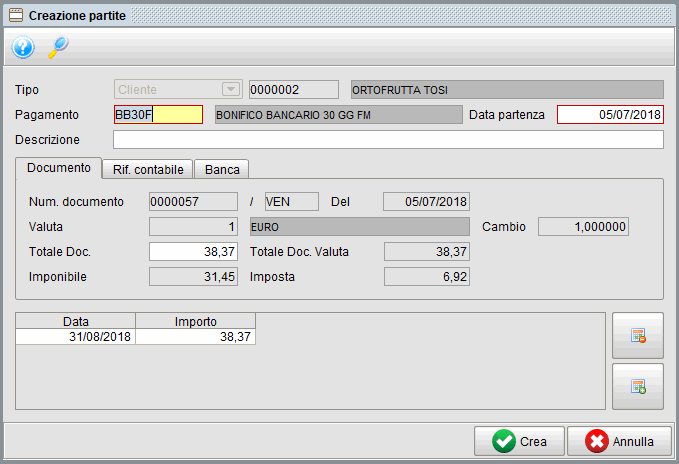Click the Crea button

click(519, 441)
